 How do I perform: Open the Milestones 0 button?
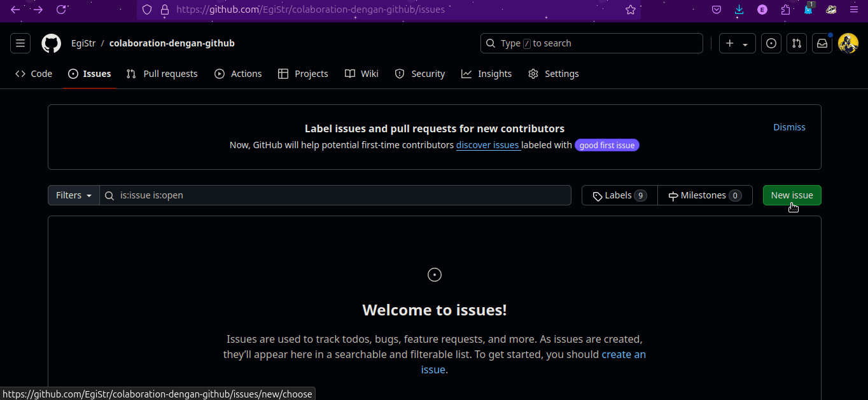click(705, 195)
